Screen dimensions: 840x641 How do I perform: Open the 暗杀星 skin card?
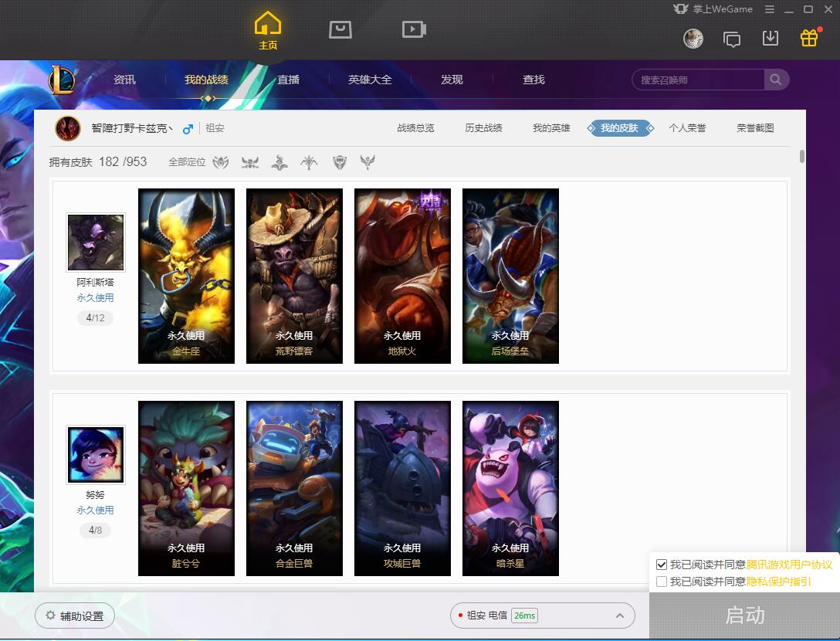[x=510, y=488]
